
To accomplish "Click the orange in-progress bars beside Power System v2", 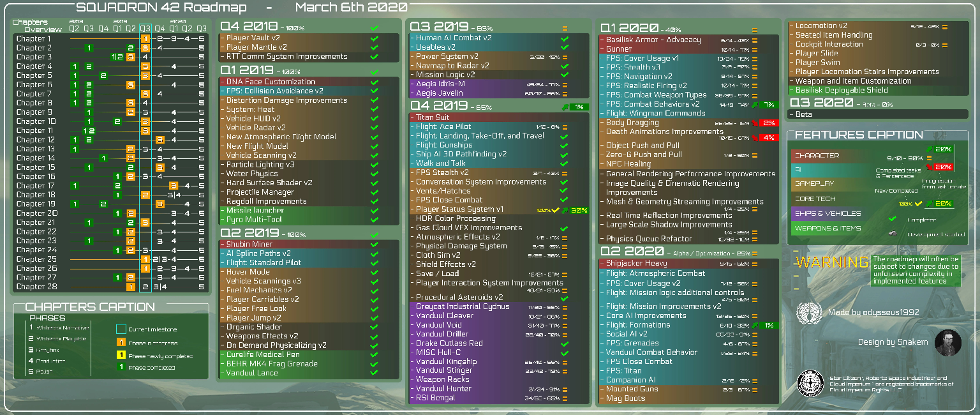I will pos(565,57).
